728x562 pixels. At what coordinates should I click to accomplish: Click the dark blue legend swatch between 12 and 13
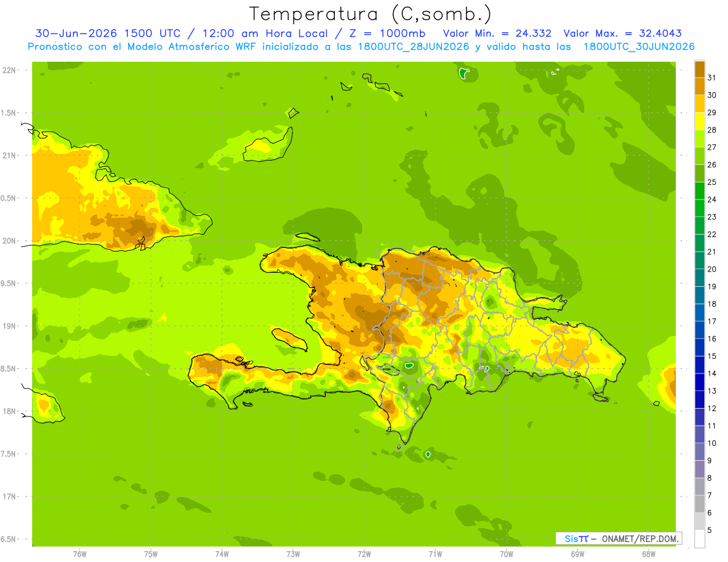tap(699, 400)
